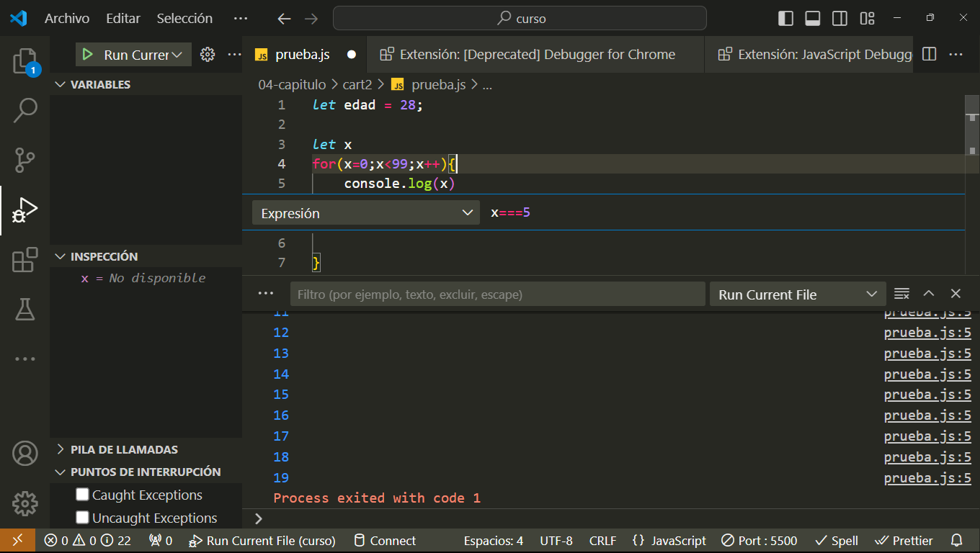
Task: Open remote window indicator
Action: pyautogui.click(x=17, y=541)
